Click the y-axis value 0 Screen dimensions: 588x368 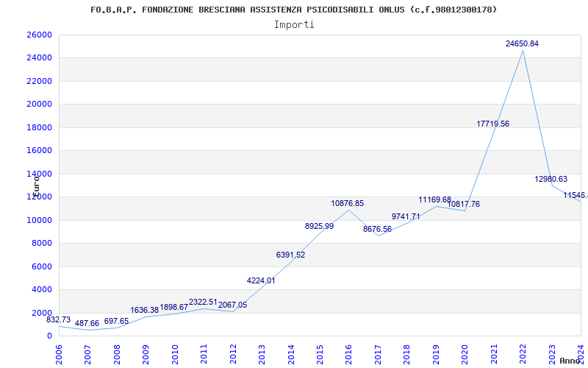click(49, 336)
